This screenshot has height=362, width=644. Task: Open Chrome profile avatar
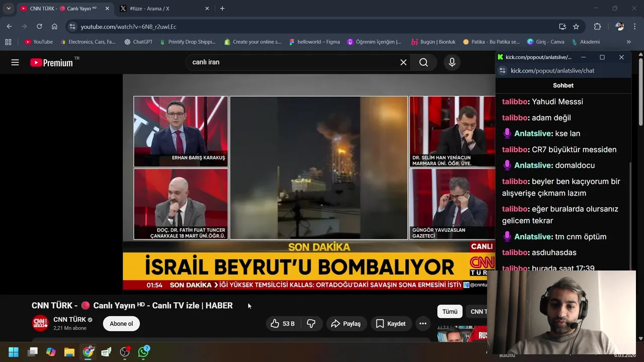click(x=620, y=27)
